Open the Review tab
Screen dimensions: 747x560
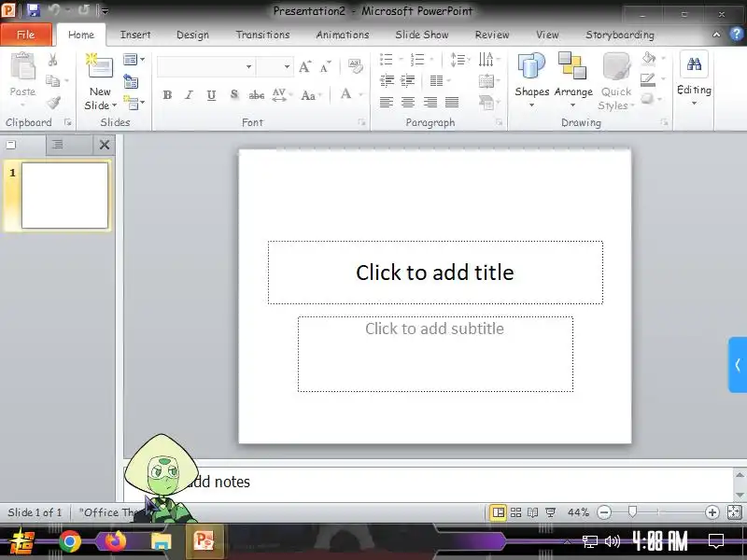492,35
